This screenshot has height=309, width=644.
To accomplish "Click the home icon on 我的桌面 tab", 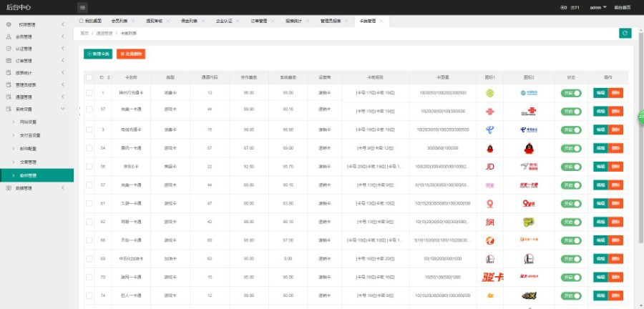I will point(81,21).
